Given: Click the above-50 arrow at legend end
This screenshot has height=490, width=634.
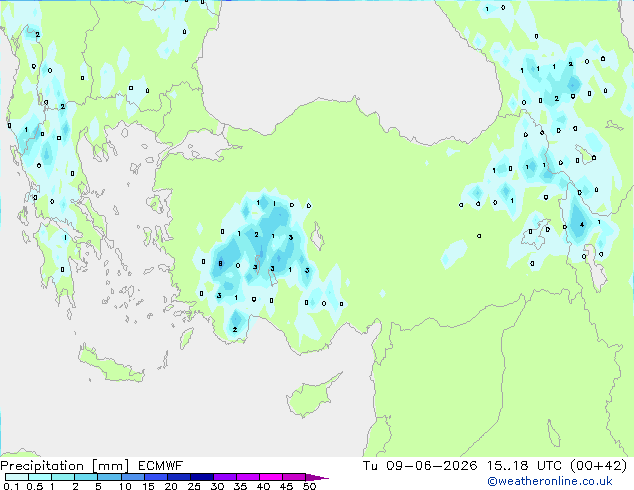Looking at the screenshot, I should click(317, 477).
